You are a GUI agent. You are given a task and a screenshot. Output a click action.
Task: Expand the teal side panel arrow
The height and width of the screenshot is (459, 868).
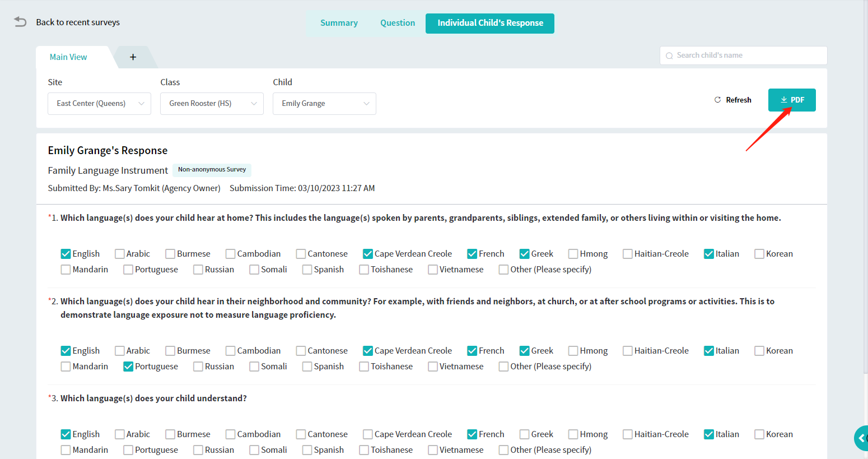(x=861, y=438)
